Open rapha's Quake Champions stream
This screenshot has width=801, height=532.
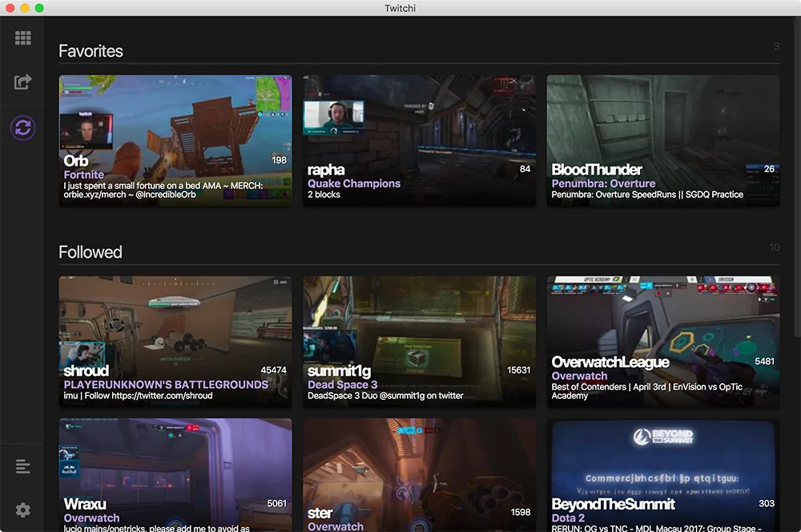point(419,120)
